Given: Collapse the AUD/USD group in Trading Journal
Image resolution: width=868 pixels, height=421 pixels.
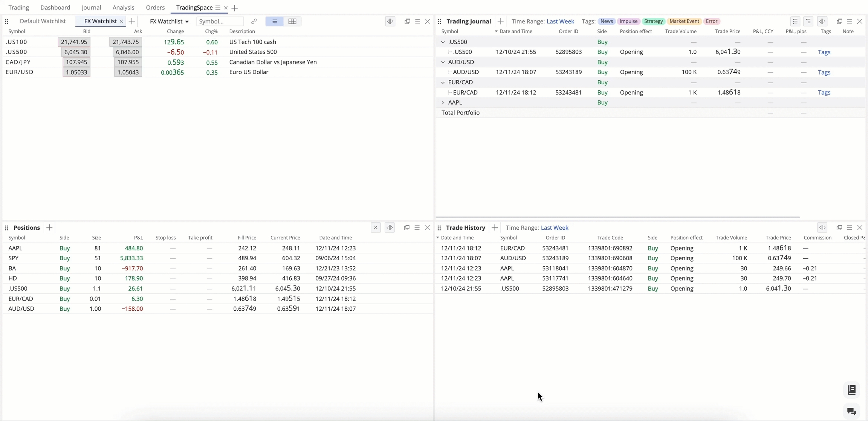Looking at the screenshot, I should point(443,62).
